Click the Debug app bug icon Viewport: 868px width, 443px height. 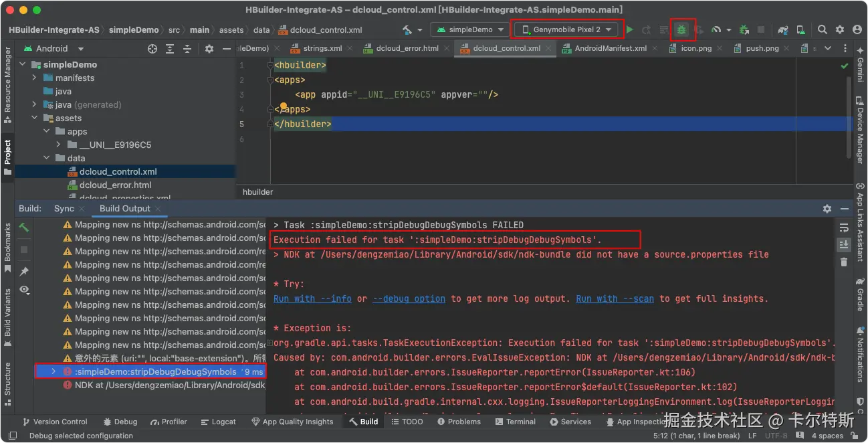click(x=681, y=30)
